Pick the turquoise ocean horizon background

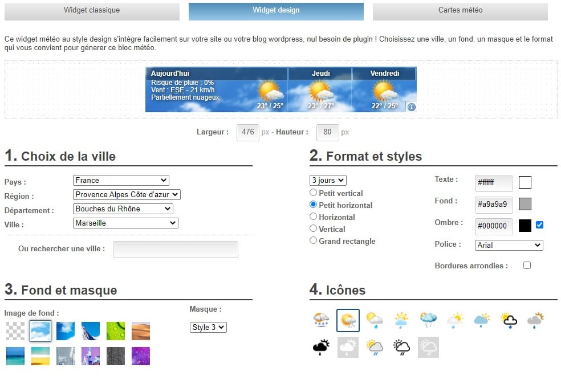(x=15, y=356)
